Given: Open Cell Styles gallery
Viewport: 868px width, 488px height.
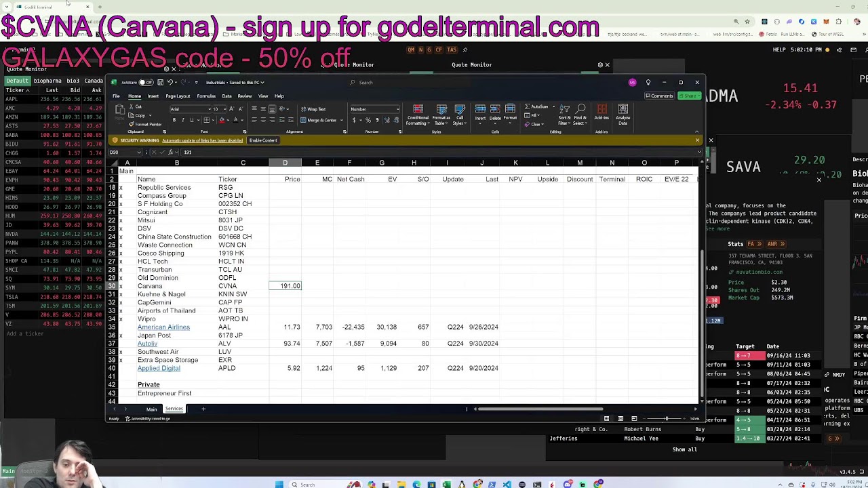Looking at the screenshot, I should [460, 115].
